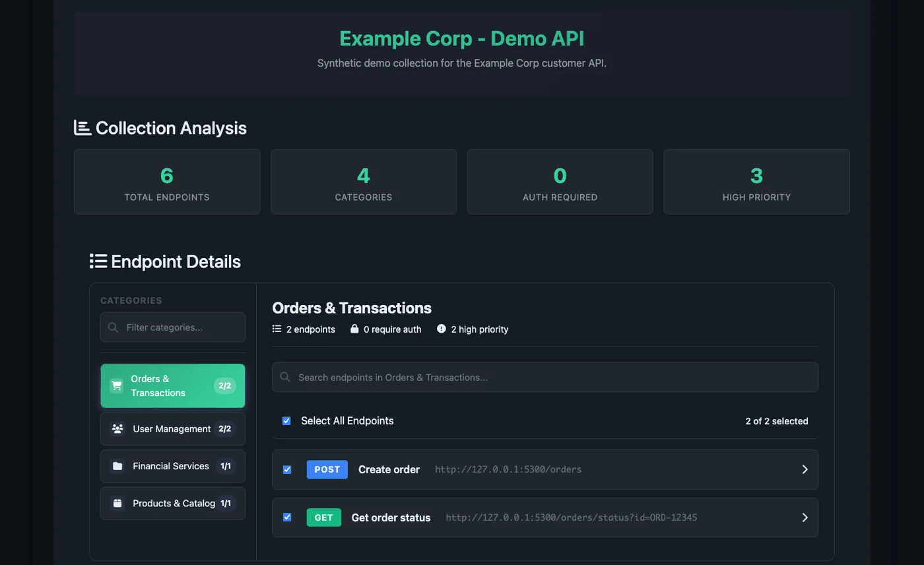924x565 pixels.
Task: Focus the Filter categories input
Action: click(173, 327)
